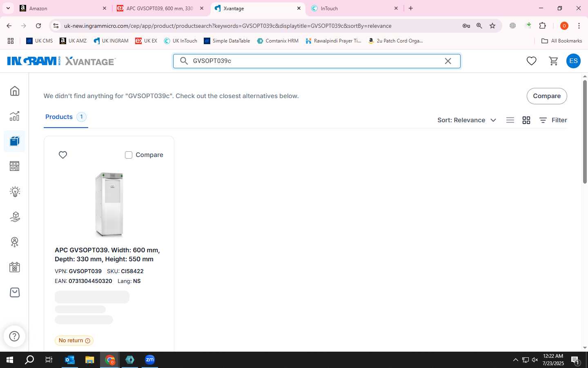Screen dimensions: 588x368
Task: Open UK INGRAM bookmark
Action: 111,41
